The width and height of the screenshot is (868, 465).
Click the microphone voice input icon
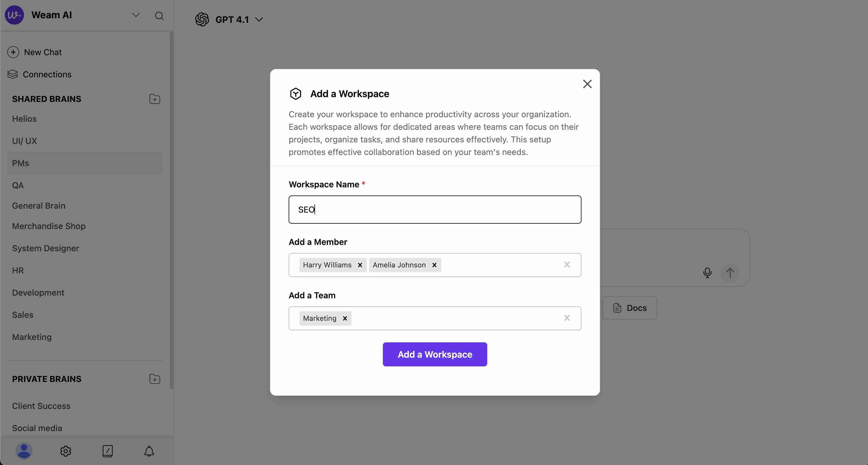(707, 273)
